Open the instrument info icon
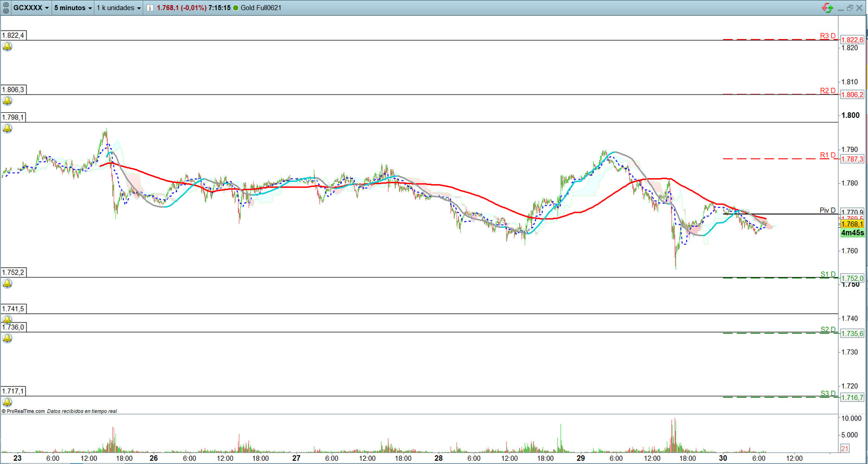The image size is (868, 464). 150,8
